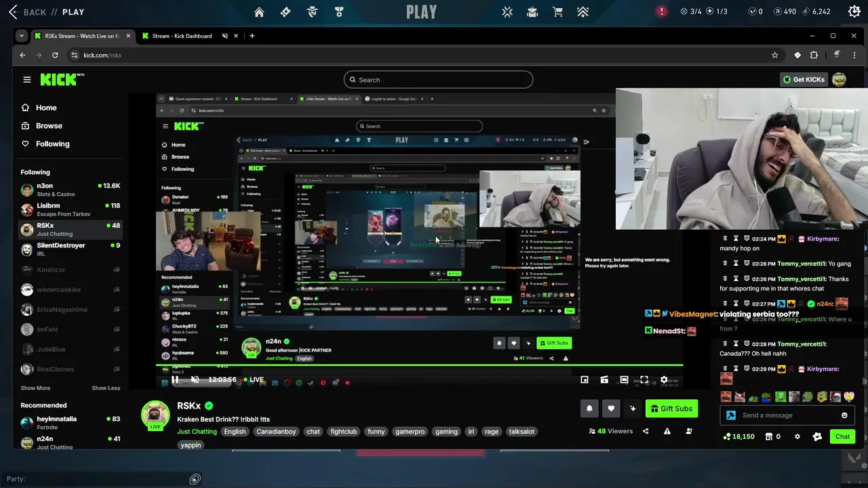
Task: Open offline Kineticor channel
Action: [x=71, y=270]
